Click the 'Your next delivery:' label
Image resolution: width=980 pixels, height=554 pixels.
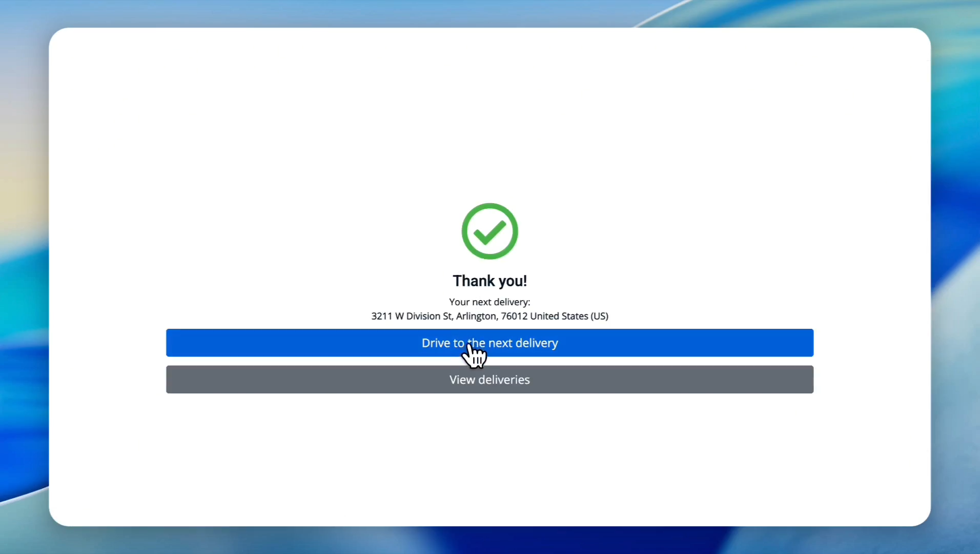click(x=489, y=302)
